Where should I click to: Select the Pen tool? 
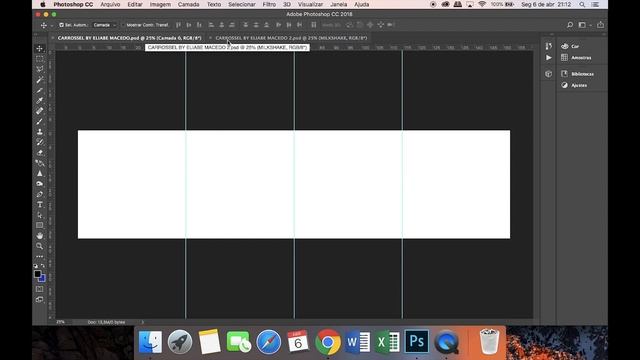click(40, 194)
